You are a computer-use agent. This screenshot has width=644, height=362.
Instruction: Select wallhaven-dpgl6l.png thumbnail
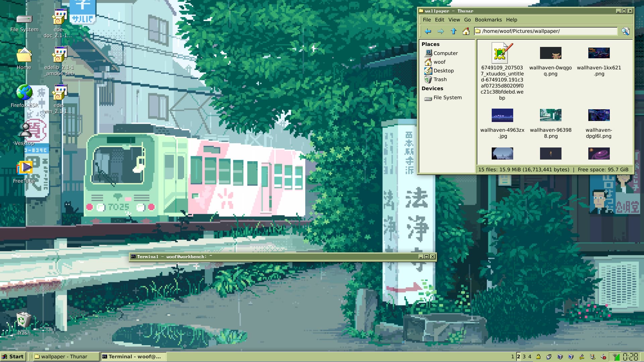(x=599, y=115)
